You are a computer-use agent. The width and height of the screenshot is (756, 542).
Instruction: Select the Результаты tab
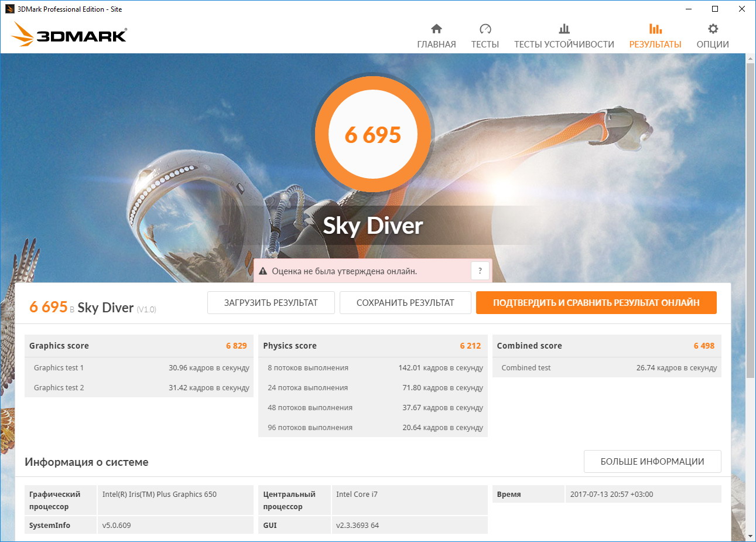click(x=655, y=36)
